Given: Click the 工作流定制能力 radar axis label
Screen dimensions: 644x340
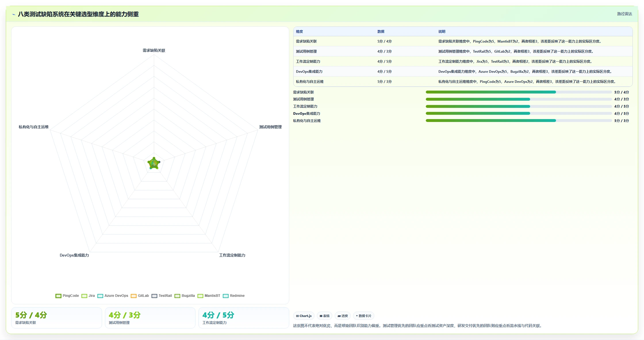Looking at the screenshot, I should pyautogui.click(x=232, y=255).
